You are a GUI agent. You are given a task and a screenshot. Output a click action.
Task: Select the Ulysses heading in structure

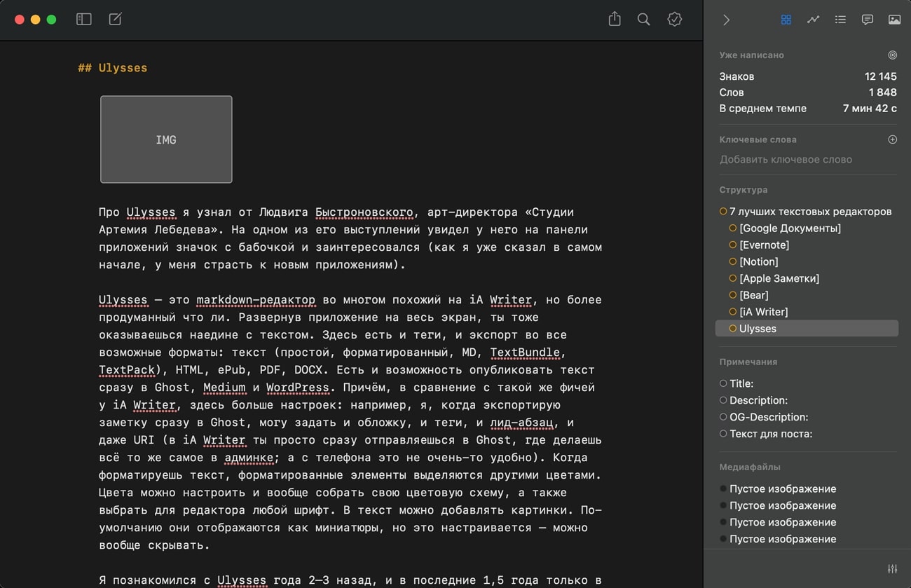(807, 328)
